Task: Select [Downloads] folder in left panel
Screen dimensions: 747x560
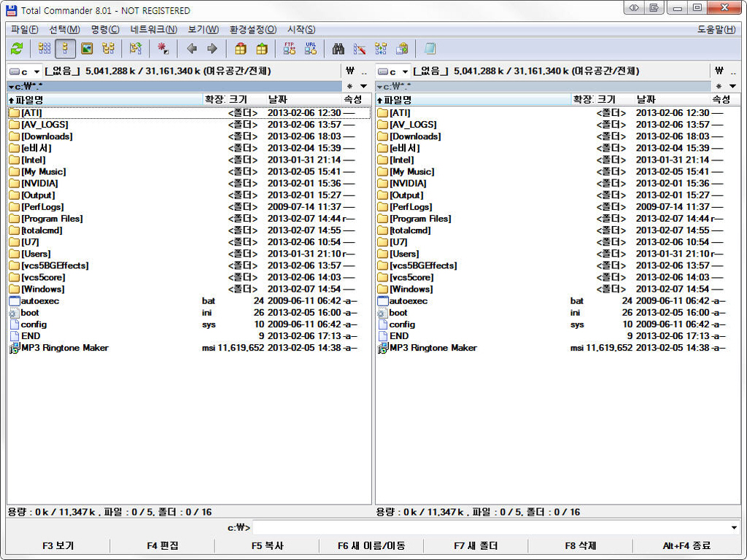Action: [x=189, y=136]
